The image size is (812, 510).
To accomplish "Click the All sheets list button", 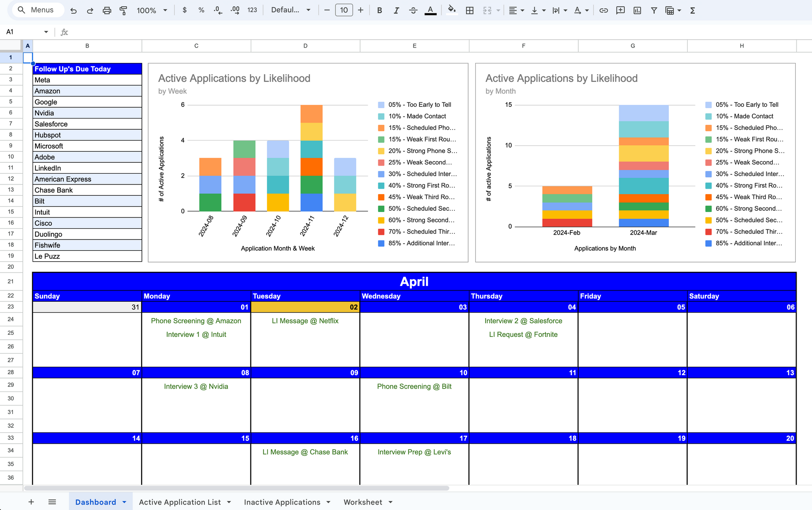I will click(x=52, y=502).
